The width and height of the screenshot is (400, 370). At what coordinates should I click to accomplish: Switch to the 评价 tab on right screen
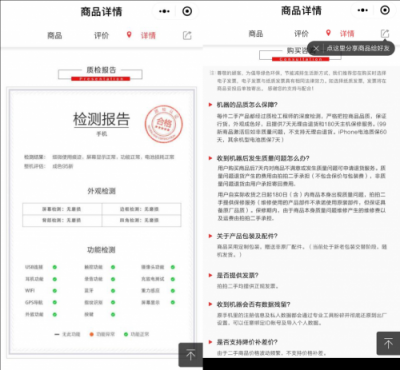301,33
